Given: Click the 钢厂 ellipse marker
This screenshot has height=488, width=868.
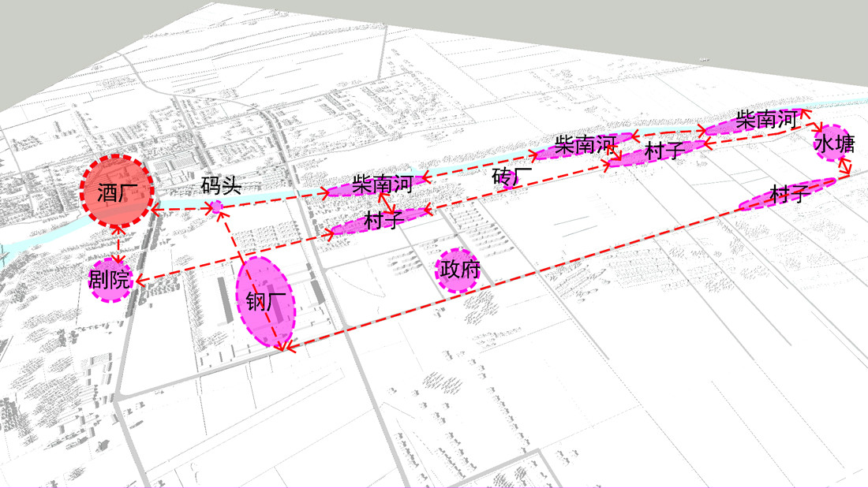Looking at the screenshot, I should [266, 303].
